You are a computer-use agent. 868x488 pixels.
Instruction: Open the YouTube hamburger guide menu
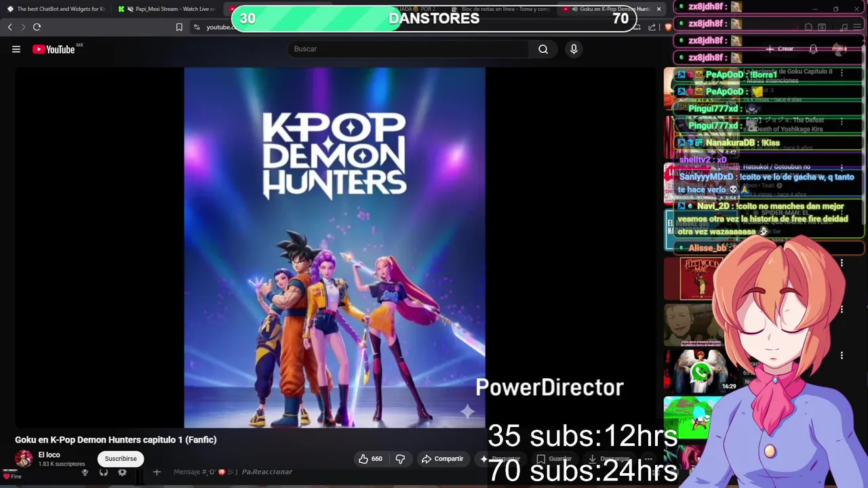pos(16,49)
